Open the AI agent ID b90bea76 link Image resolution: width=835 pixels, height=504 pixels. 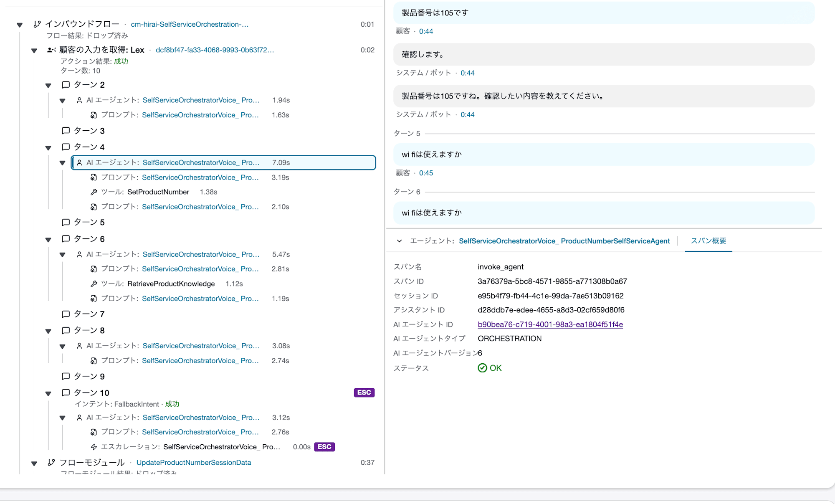tap(550, 324)
